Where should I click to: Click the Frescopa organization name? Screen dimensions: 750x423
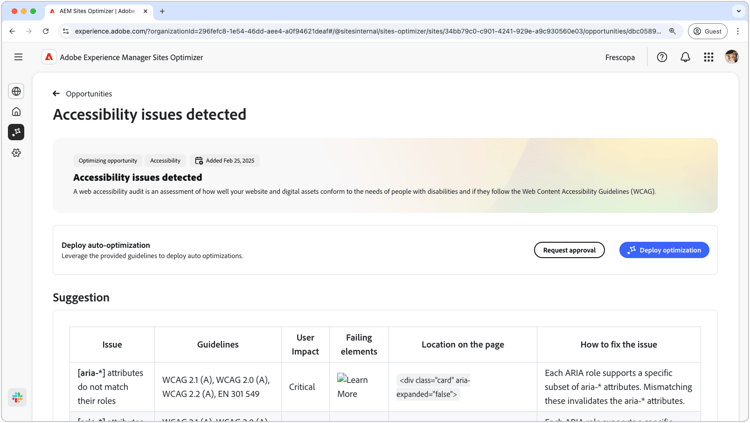click(x=620, y=57)
